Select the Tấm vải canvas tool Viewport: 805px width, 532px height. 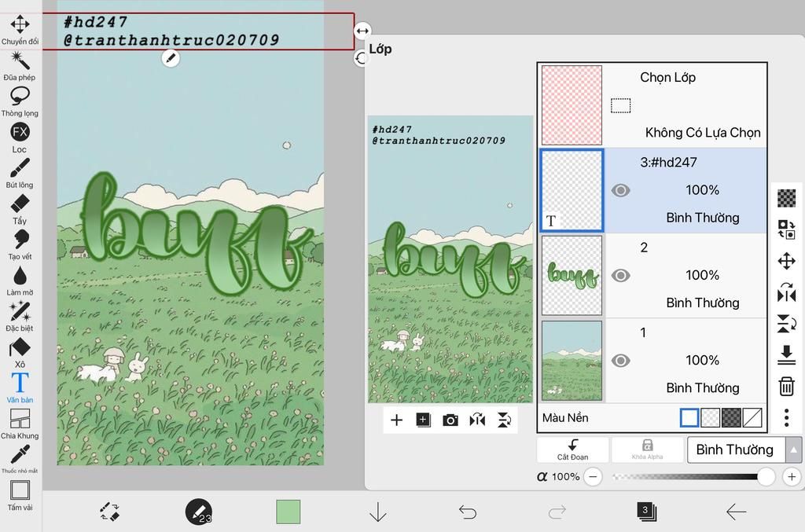pyautogui.click(x=20, y=496)
